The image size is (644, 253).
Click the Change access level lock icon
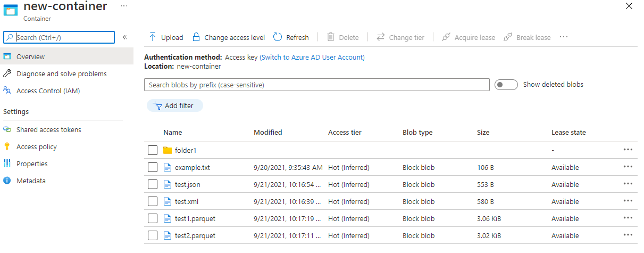196,37
